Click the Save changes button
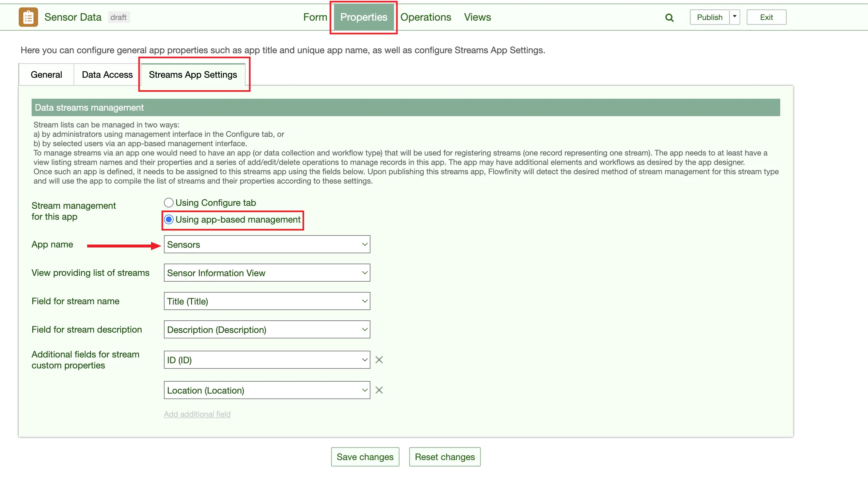Viewport: 868px width, 482px height. click(x=365, y=457)
